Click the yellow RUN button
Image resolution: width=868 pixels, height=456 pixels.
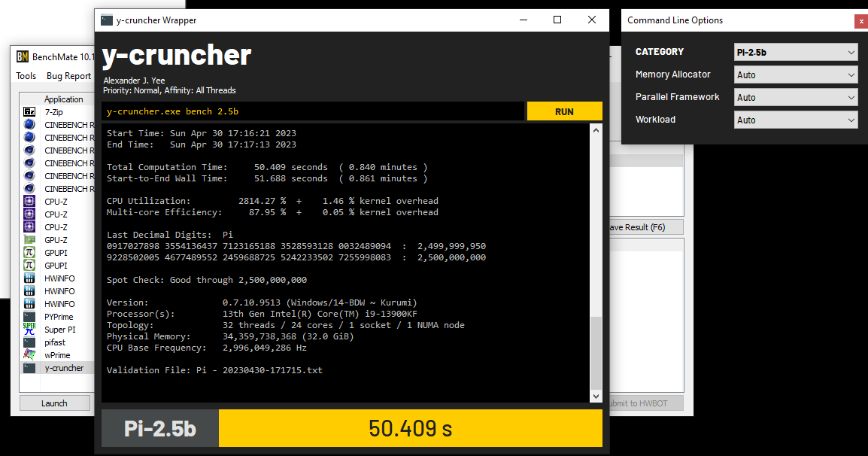click(x=564, y=111)
